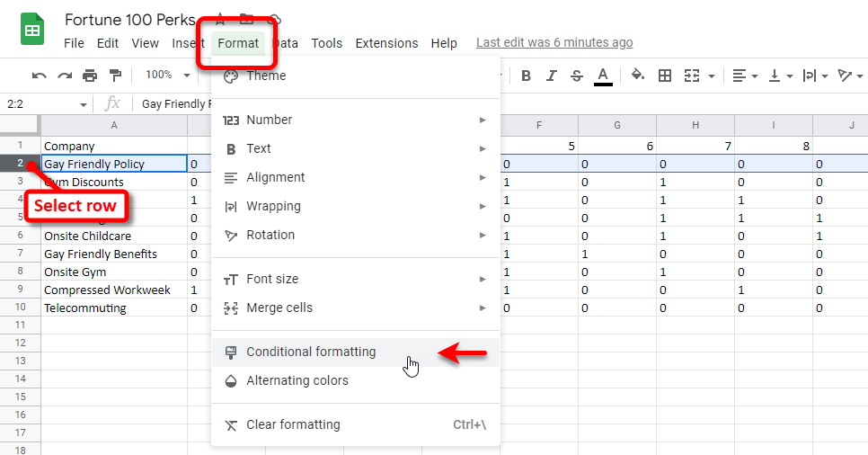Select row 10 header

[20, 307]
